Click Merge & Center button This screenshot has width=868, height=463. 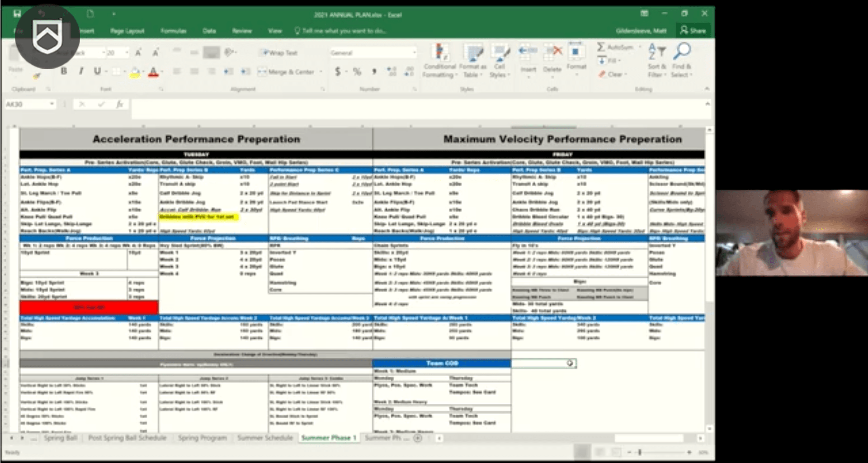(x=286, y=71)
